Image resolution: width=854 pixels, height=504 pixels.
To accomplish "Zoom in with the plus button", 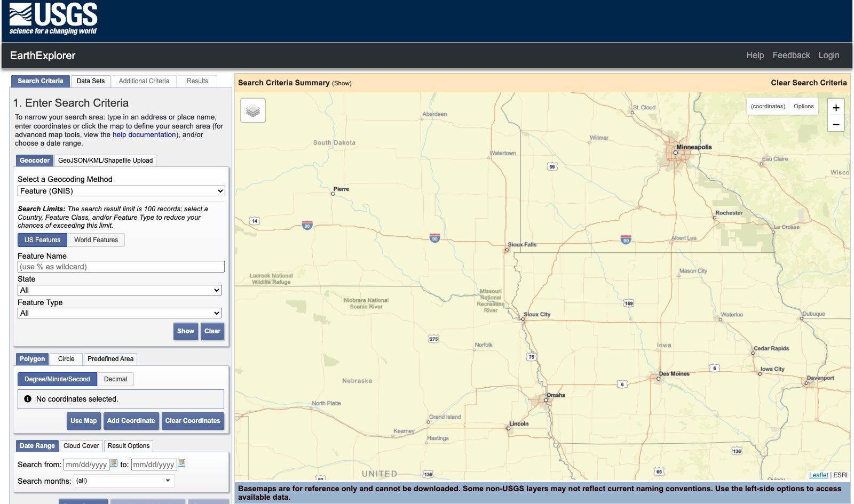I will [x=836, y=107].
